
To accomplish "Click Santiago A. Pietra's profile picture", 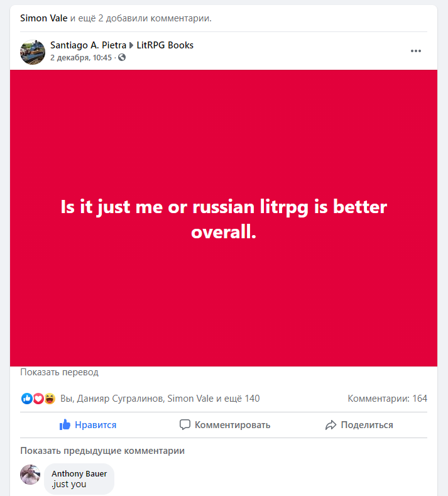I will tap(31, 51).
